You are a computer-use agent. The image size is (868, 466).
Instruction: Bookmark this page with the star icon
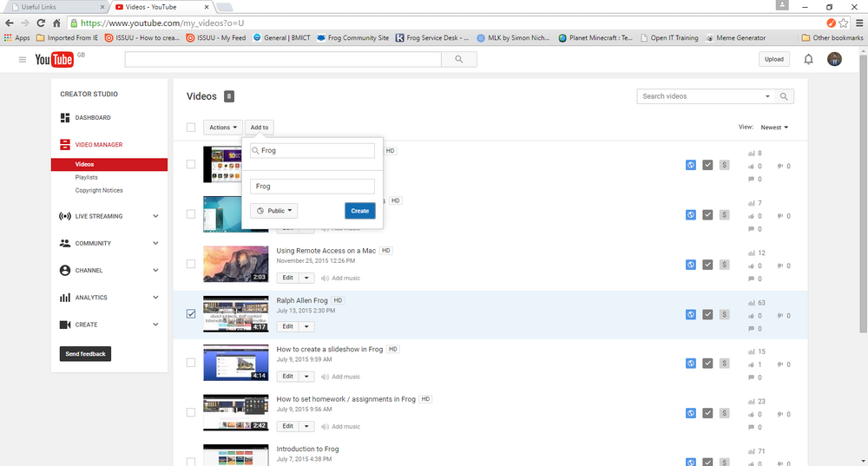tap(843, 23)
